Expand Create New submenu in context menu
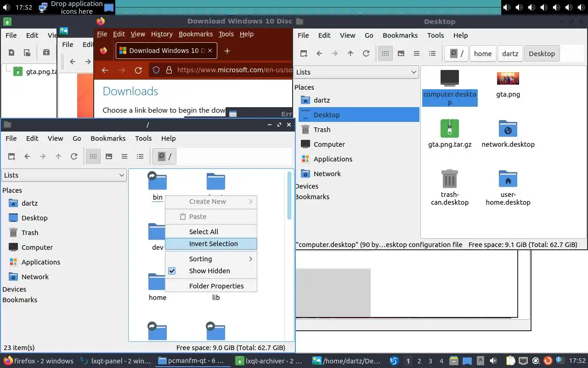The image size is (588, 368). tap(211, 201)
